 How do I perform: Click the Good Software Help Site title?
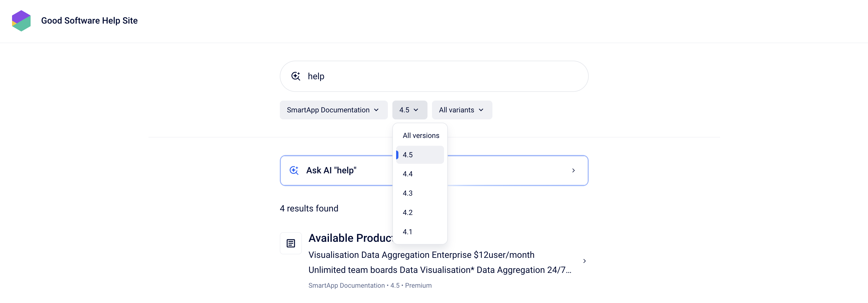coord(89,21)
